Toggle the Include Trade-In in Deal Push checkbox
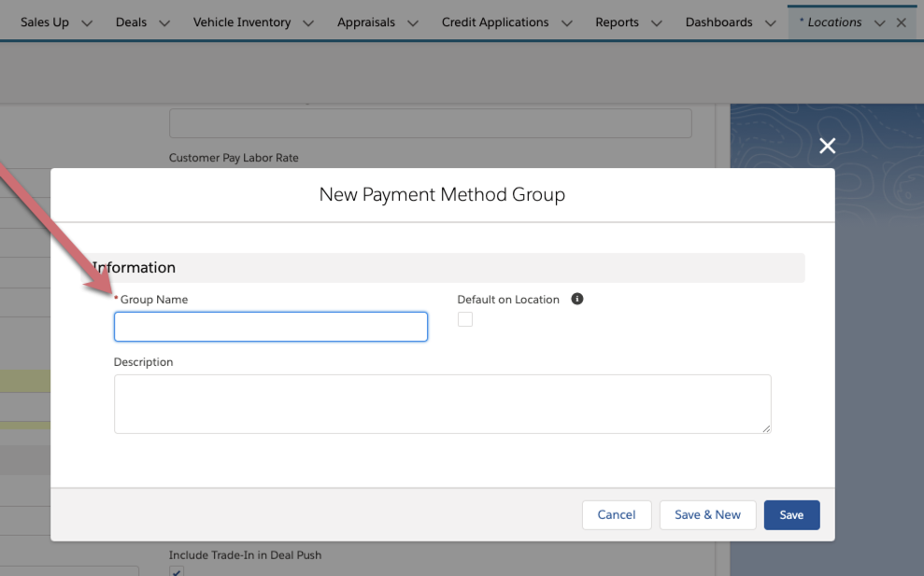 (177, 570)
